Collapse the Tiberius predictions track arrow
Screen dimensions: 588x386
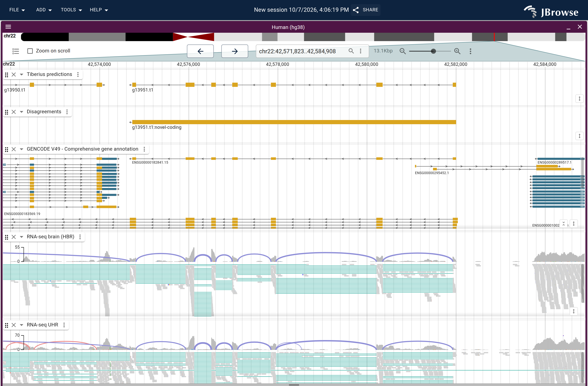[x=21, y=74]
